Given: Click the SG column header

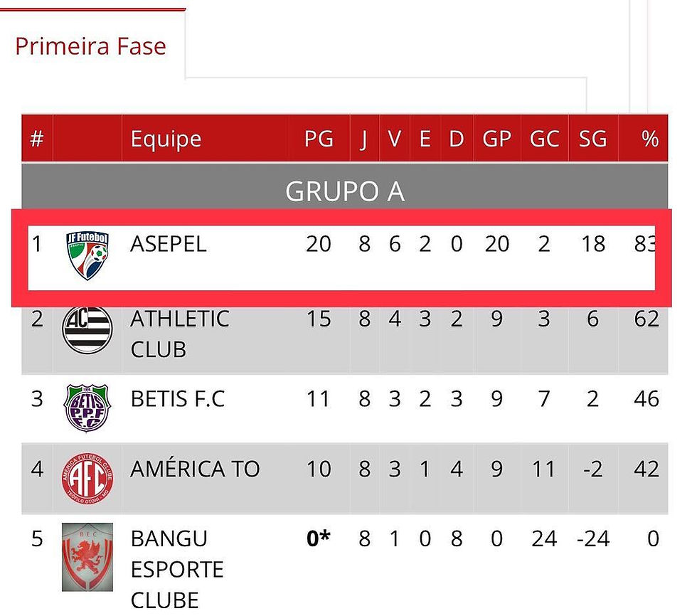Looking at the screenshot, I should tap(592, 139).
